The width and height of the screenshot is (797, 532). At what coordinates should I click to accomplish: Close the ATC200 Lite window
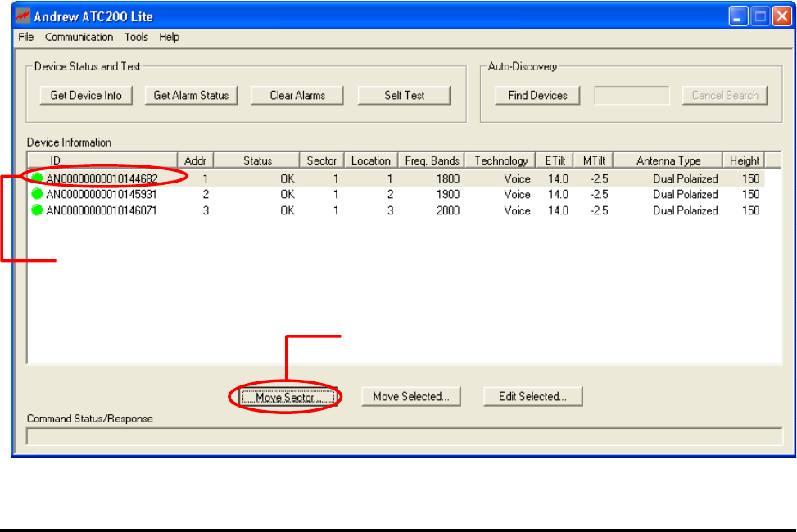coord(782,16)
